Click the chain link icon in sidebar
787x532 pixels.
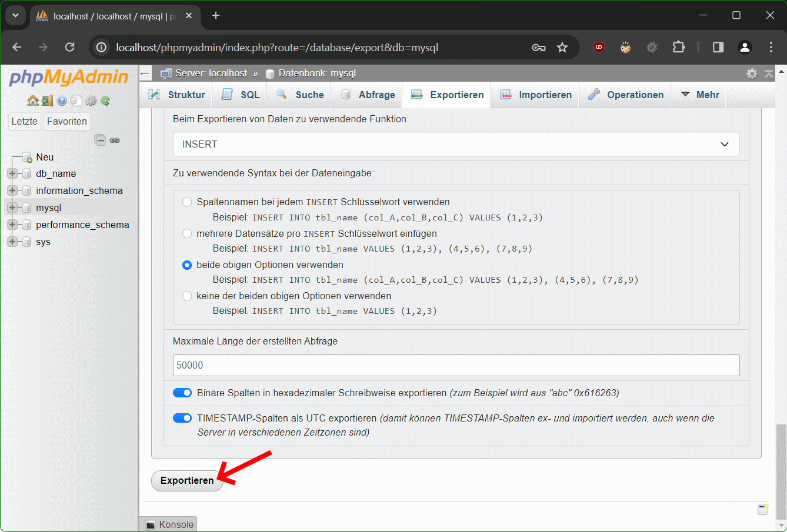pos(115,140)
